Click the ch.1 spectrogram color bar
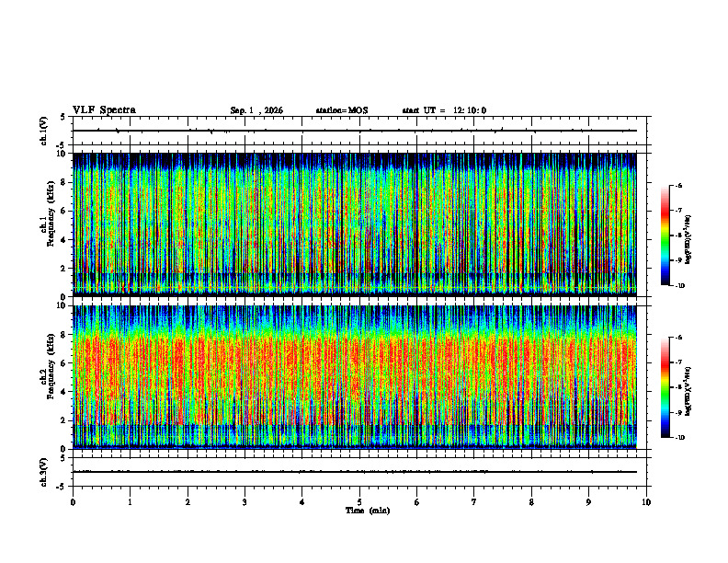 [x=665, y=236]
